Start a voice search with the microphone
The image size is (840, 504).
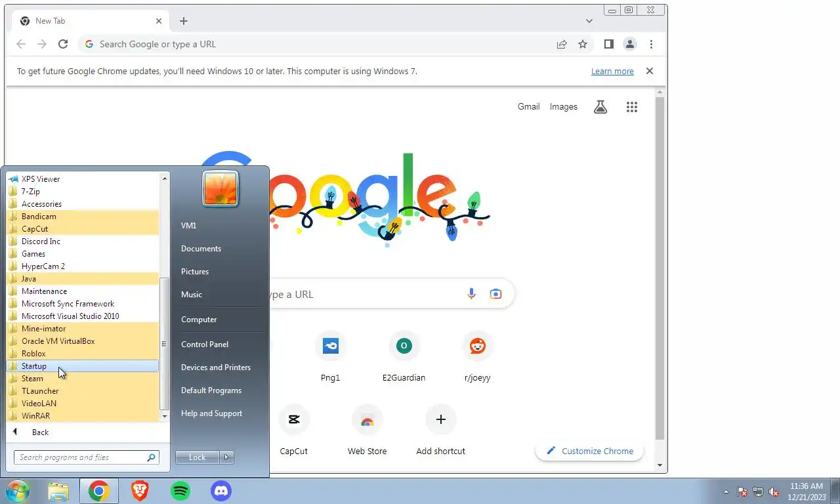click(x=471, y=294)
